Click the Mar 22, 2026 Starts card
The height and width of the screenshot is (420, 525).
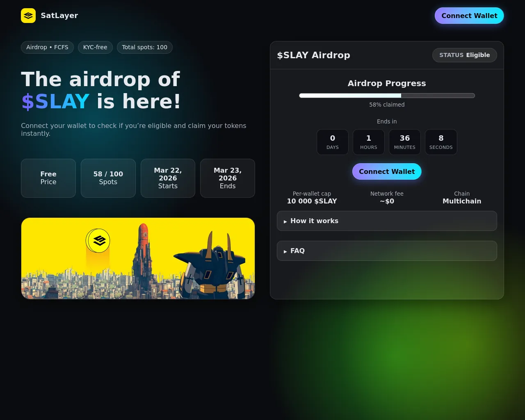click(168, 178)
